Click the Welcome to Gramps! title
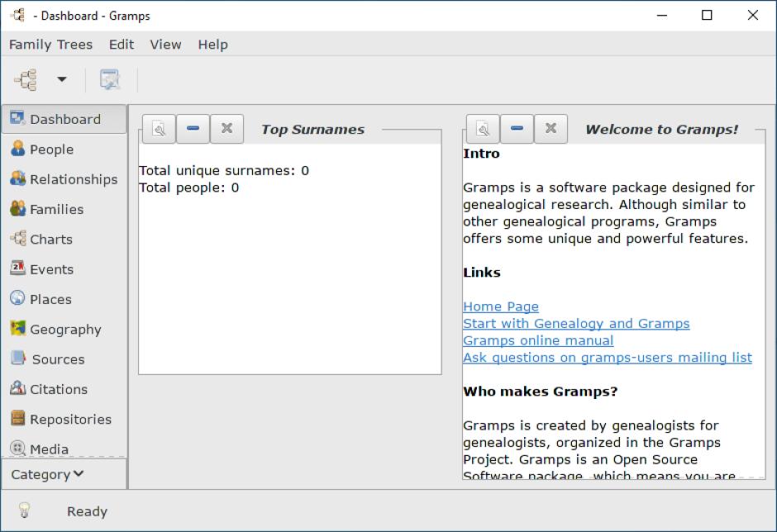This screenshot has height=532, width=777. (x=661, y=130)
